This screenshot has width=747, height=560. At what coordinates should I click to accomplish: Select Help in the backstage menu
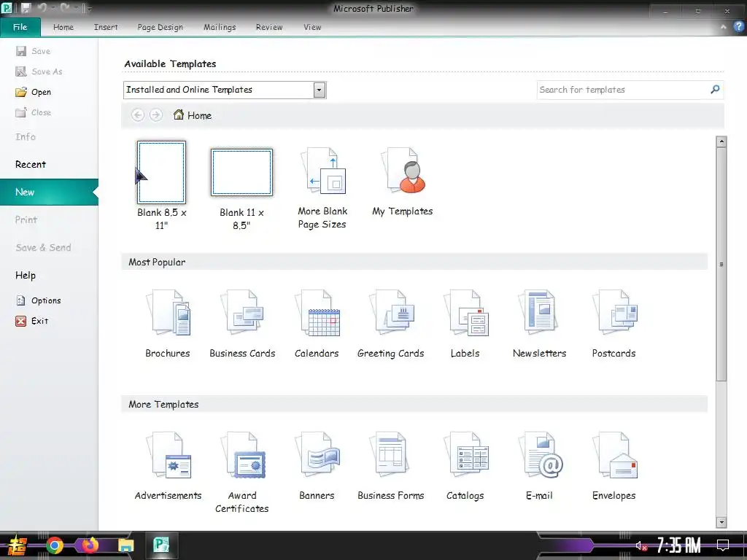pyautogui.click(x=26, y=275)
